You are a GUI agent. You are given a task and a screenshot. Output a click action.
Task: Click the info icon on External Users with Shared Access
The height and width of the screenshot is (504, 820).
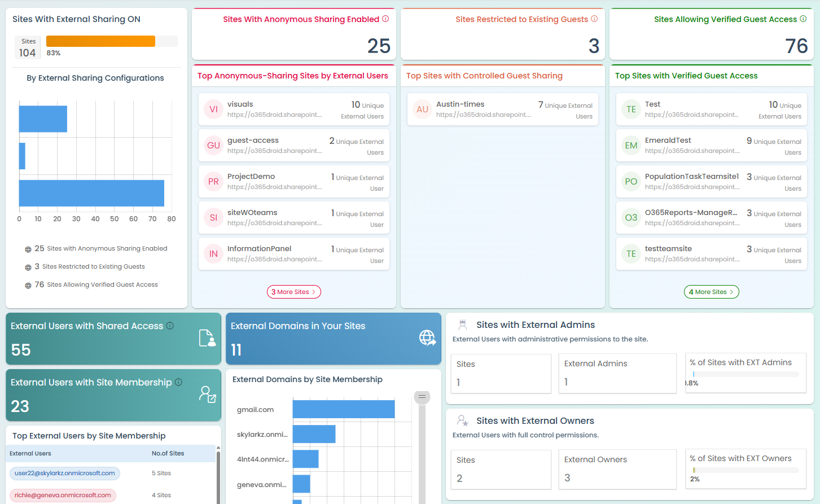coord(170,326)
